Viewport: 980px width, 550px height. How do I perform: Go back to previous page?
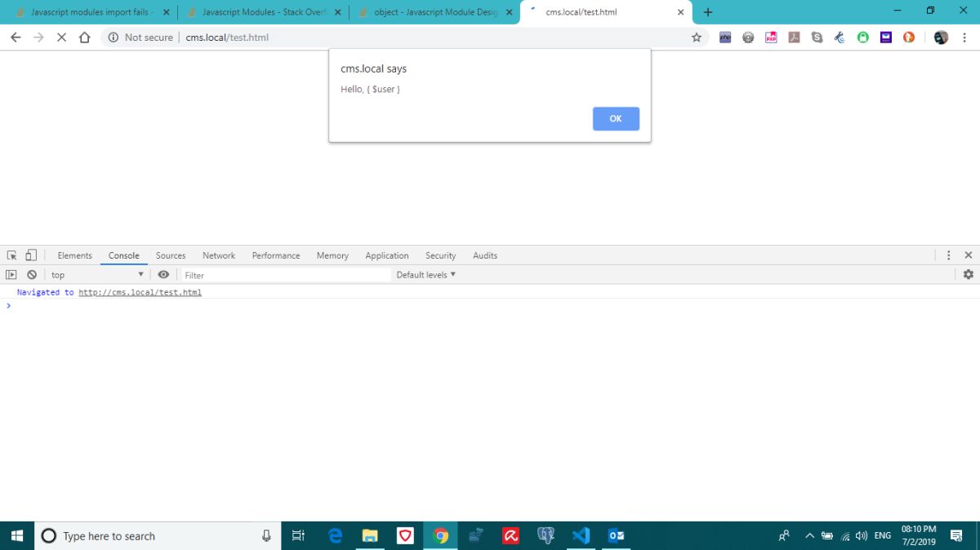tap(16, 38)
